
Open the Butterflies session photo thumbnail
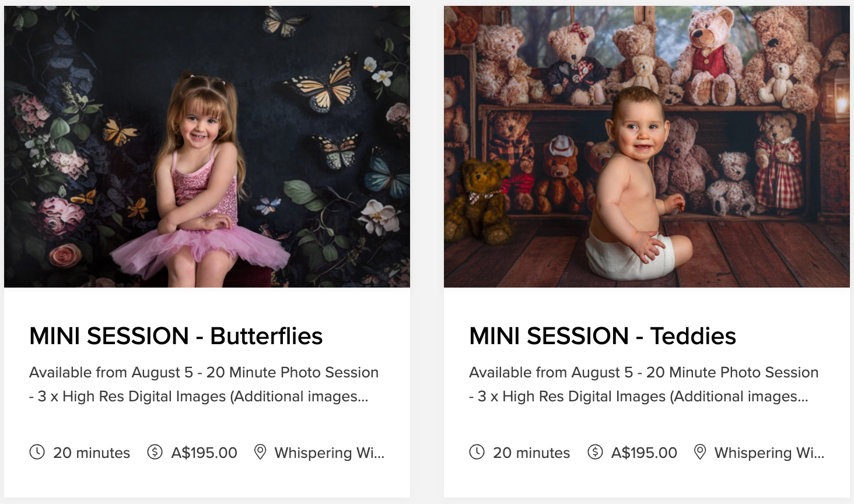coord(207,146)
